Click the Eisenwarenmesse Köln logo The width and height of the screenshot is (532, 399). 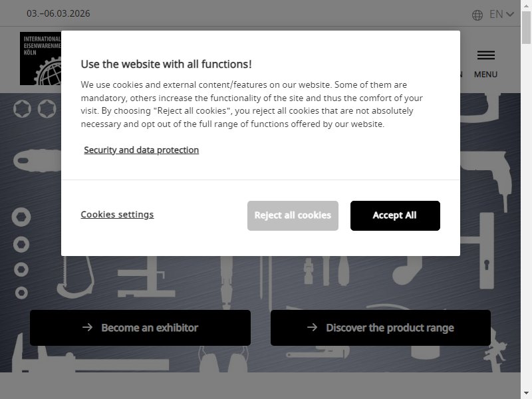point(41,59)
